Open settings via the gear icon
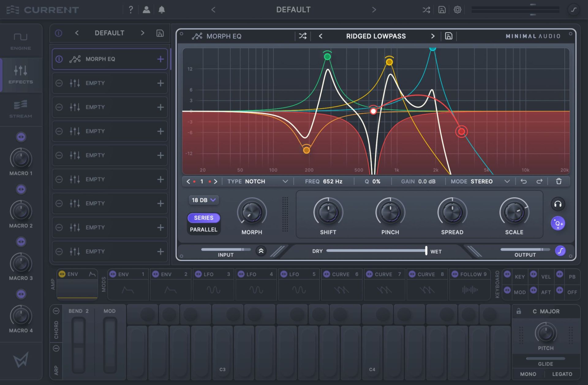 tap(457, 10)
